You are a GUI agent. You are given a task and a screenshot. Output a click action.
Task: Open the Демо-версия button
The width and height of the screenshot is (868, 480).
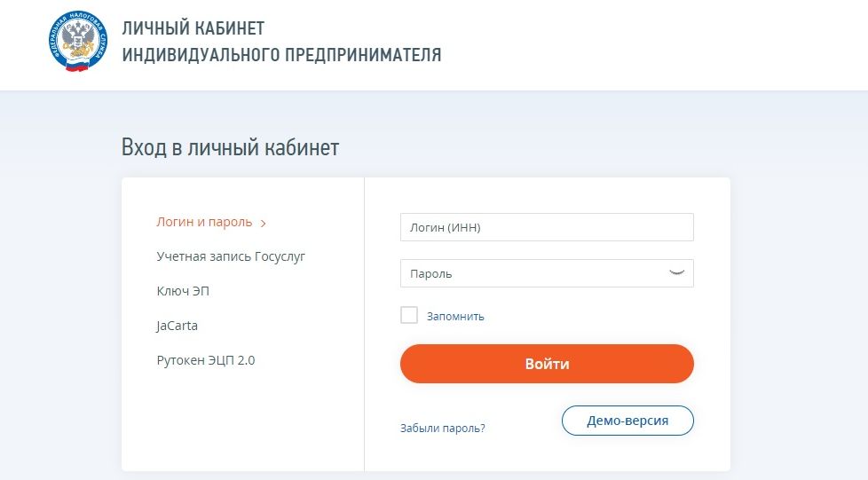point(627,421)
